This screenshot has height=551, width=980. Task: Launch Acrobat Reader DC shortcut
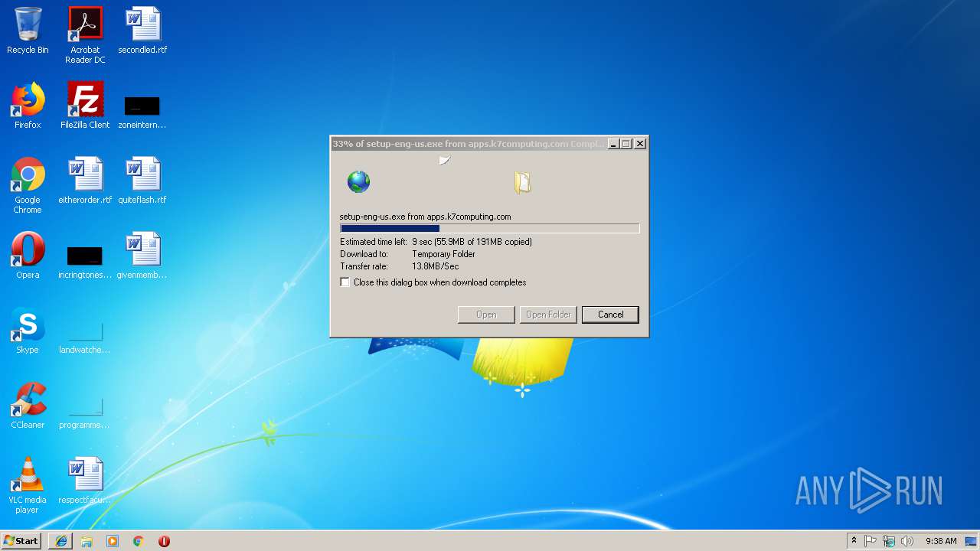(x=85, y=35)
